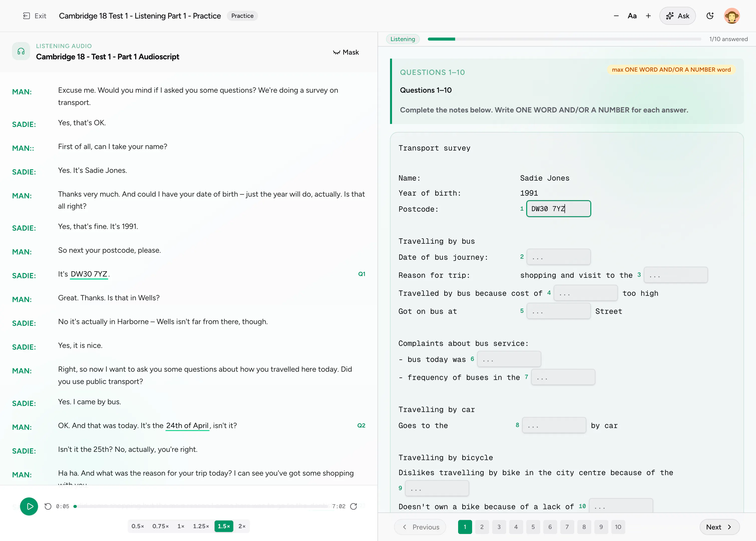Click the Next button
This screenshot has width=756, height=541.
click(x=719, y=527)
